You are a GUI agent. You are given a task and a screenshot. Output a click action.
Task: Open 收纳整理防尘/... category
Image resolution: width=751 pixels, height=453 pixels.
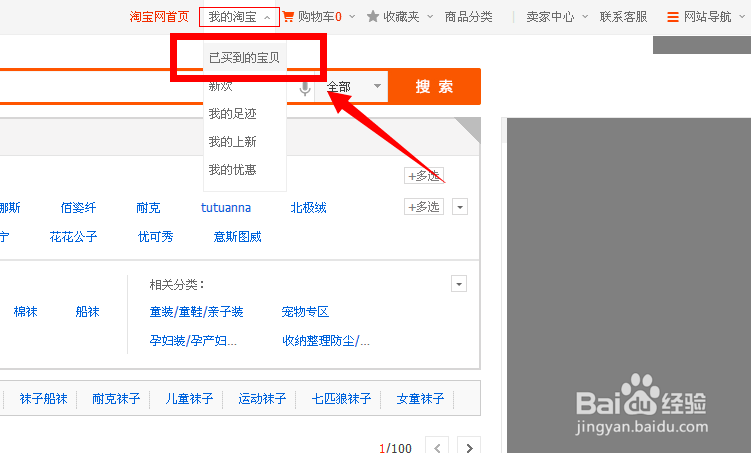[326, 340]
